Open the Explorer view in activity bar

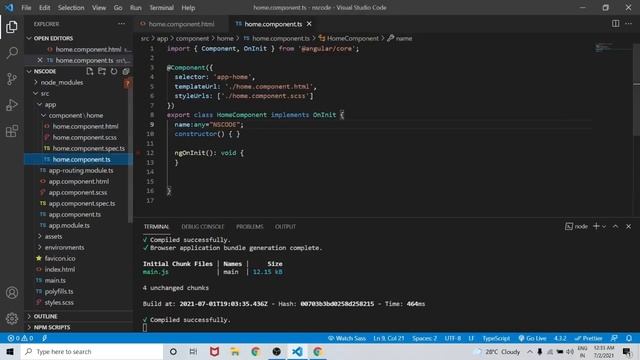click(x=12, y=27)
